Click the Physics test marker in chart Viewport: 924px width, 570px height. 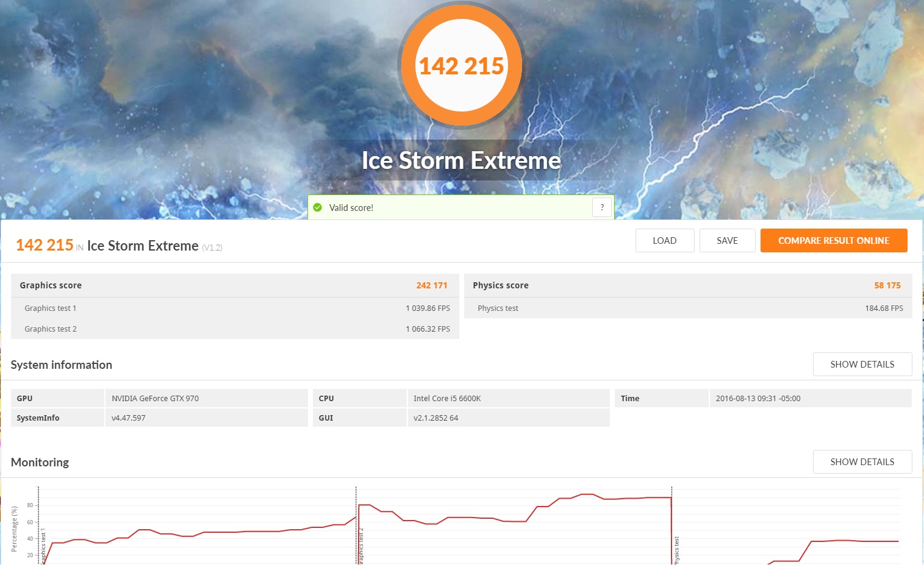676,550
